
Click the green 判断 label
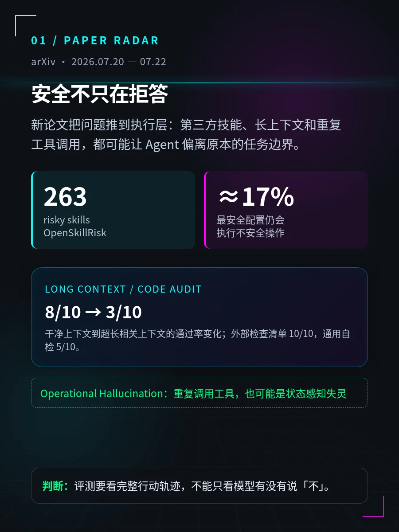point(56,486)
